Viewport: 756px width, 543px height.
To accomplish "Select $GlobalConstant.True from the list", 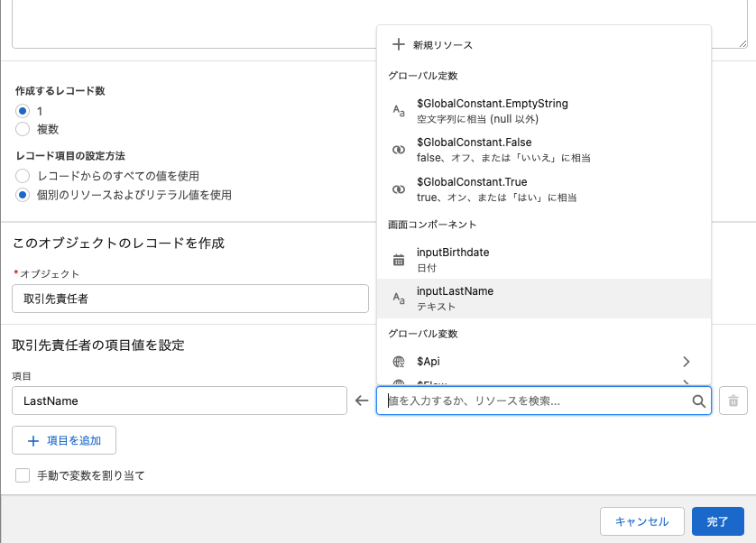I will click(x=543, y=189).
